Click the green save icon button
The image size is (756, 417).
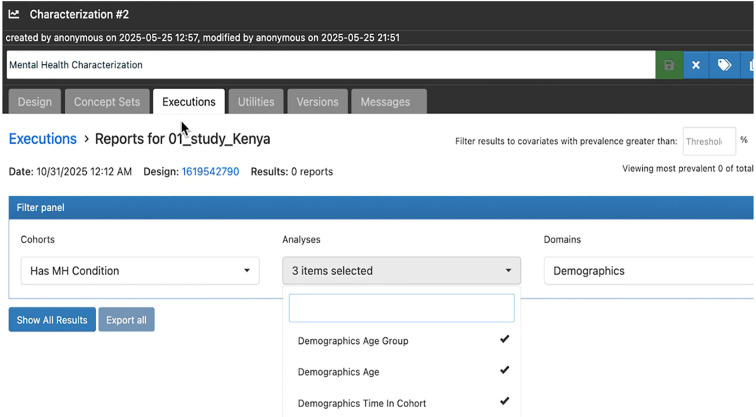(x=669, y=65)
